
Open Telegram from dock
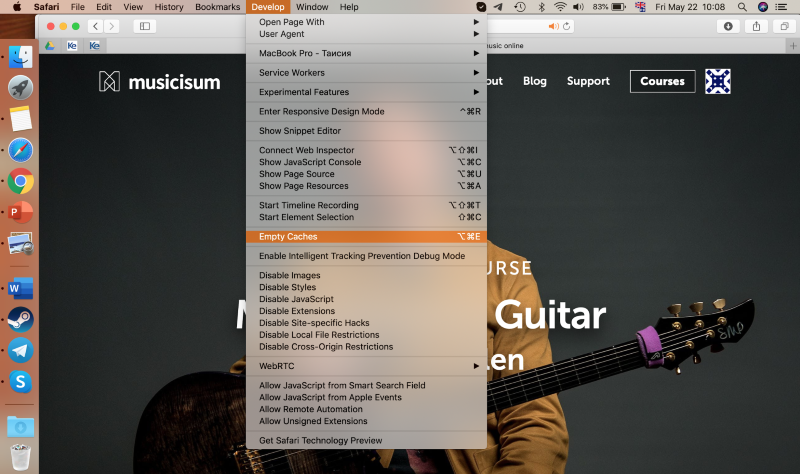pyautogui.click(x=20, y=351)
